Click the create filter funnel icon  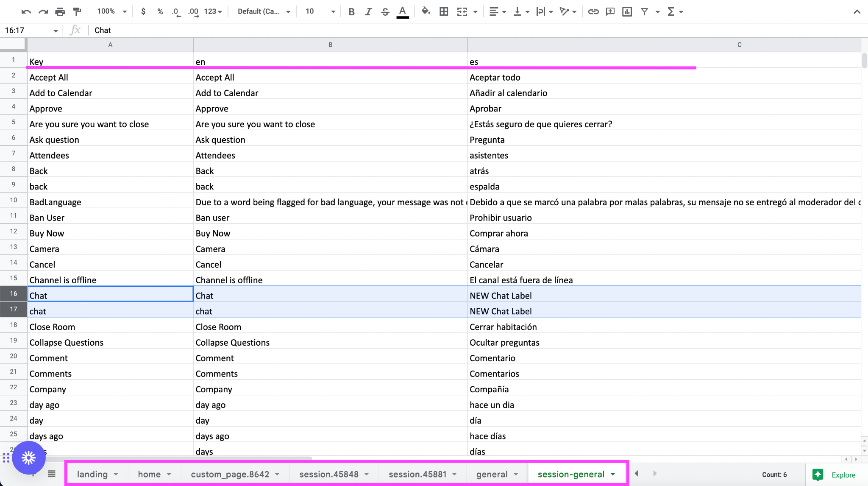coord(644,11)
